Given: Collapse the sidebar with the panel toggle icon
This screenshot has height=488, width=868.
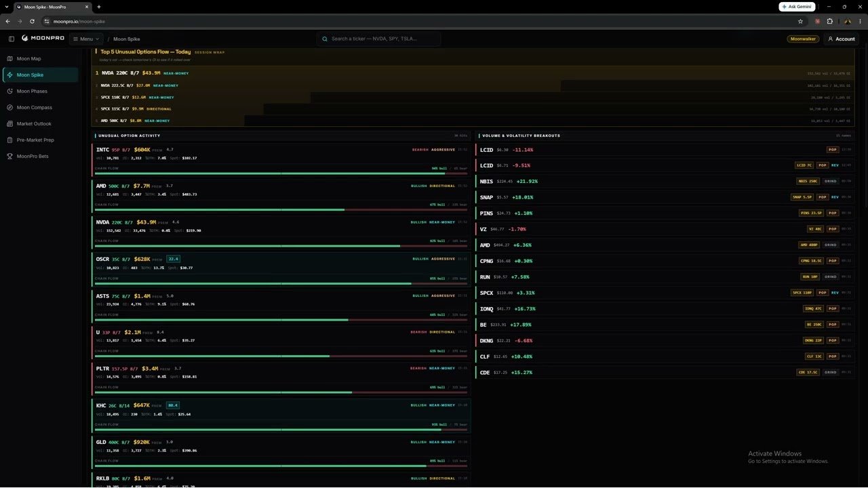Looking at the screenshot, I should click(x=11, y=39).
